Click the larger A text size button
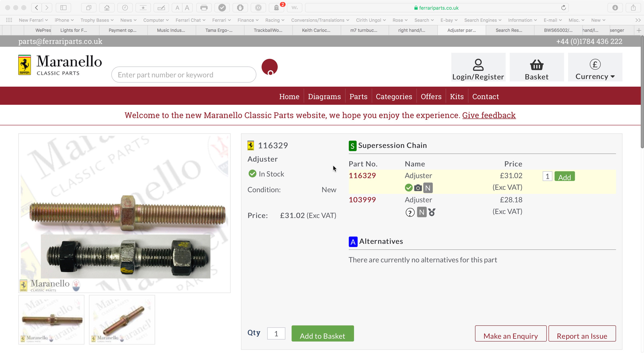Viewport: 644px width, 353px height. [x=187, y=8]
